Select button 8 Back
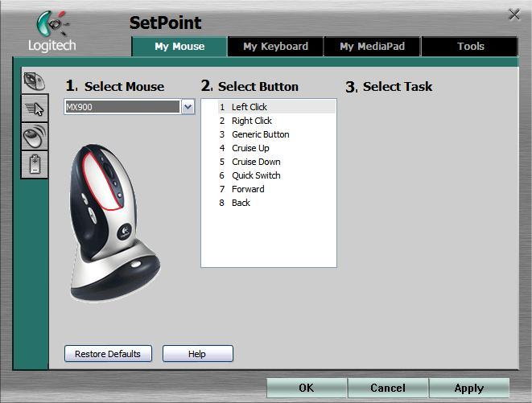Viewport: 532px width, 403px height. 277,203
